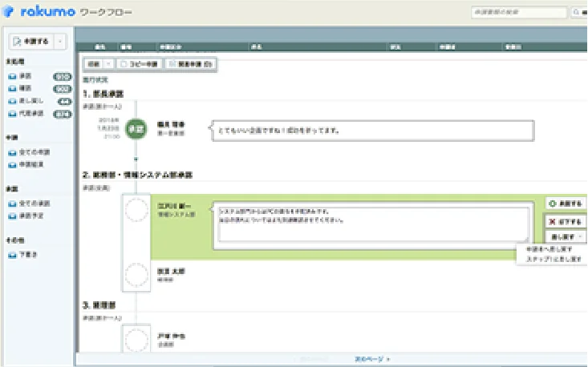
Task: Click the date stamp beside the green circle
Action: tap(109, 128)
